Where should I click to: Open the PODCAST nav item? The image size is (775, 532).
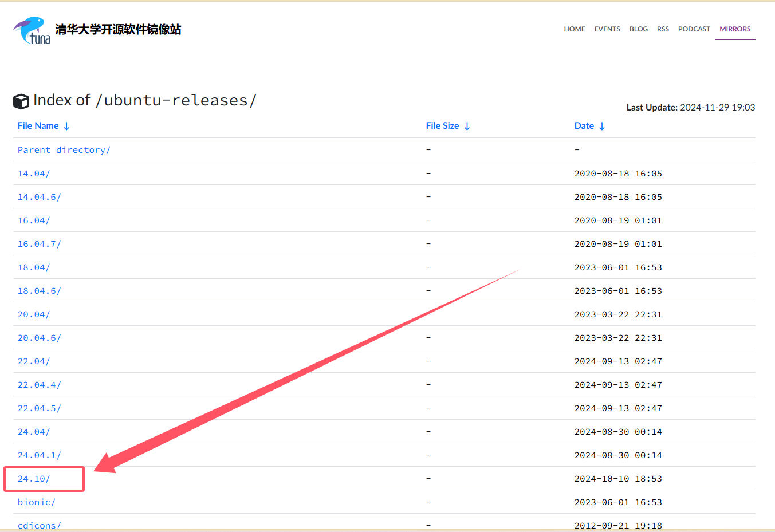coord(694,29)
